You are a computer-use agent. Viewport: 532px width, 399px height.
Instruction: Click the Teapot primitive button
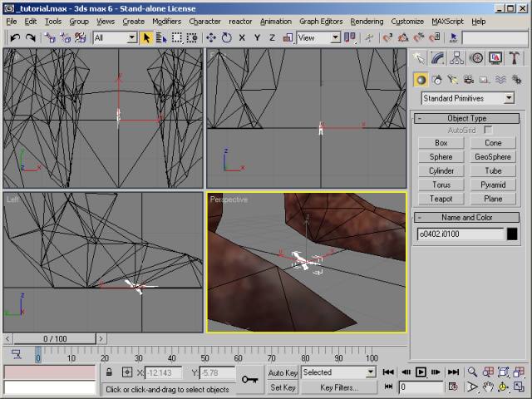441,199
